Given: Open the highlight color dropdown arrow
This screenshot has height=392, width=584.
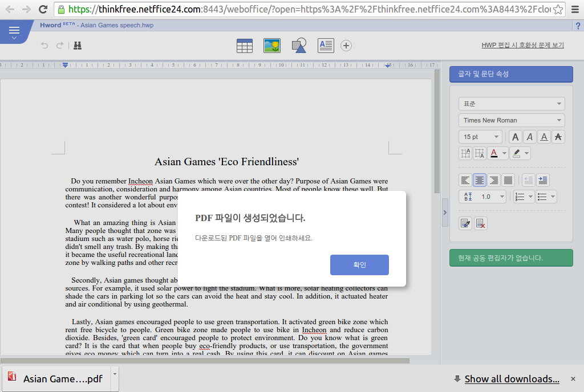Looking at the screenshot, I should (x=526, y=153).
